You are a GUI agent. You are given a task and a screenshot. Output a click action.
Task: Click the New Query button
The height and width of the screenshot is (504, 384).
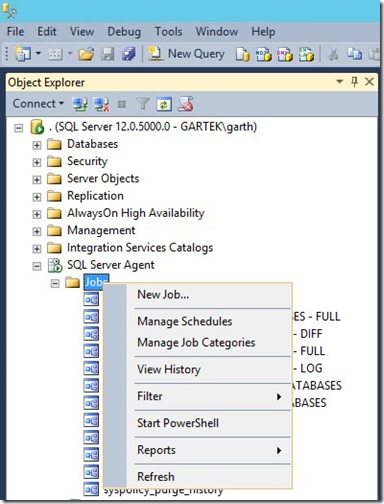pyautogui.click(x=187, y=54)
